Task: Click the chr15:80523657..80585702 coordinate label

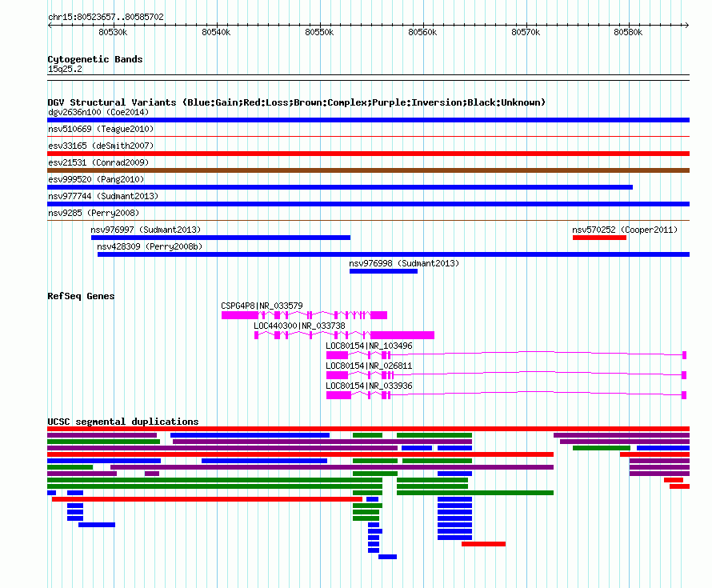Action: [106, 17]
